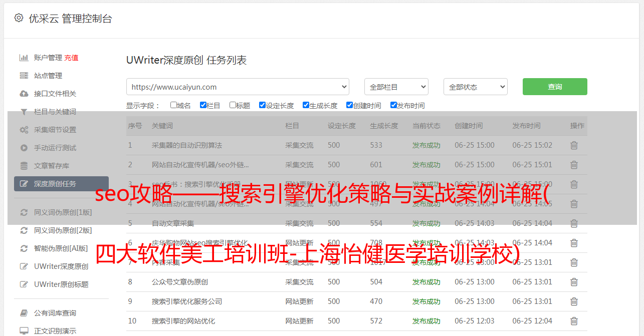
Task: Toggle the 标题 display field checkbox
Action: click(233, 105)
